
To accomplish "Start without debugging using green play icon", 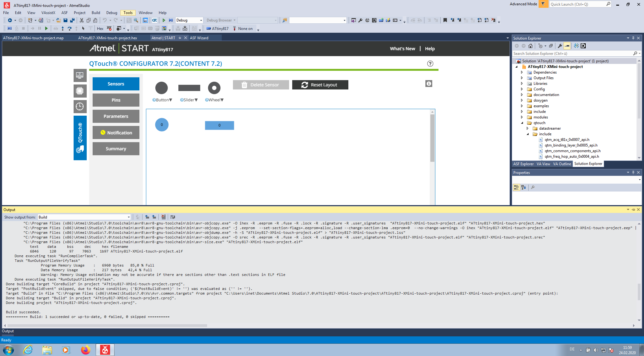I will click(164, 20).
